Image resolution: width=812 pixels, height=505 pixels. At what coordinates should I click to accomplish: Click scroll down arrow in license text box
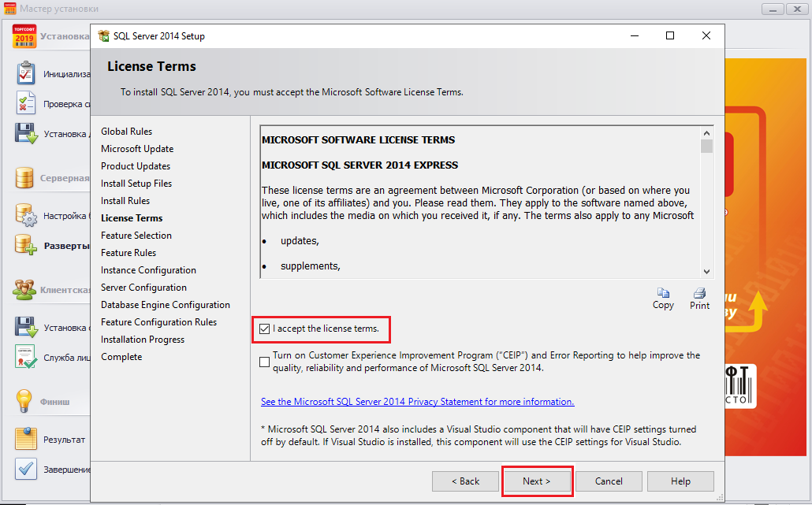706,269
